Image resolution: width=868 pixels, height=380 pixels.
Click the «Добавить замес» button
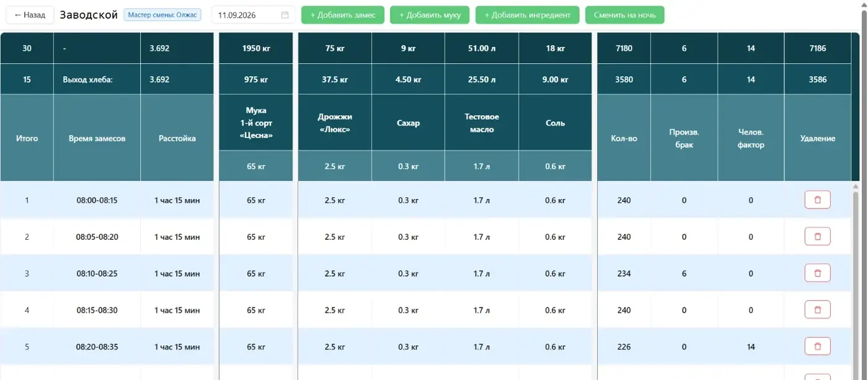[x=343, y=15]
